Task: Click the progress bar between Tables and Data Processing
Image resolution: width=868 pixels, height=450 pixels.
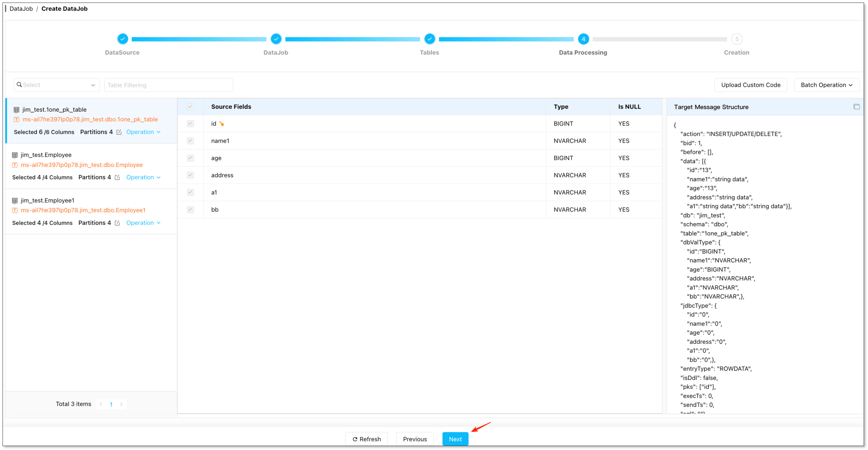Action: click(x=507, y=39)
